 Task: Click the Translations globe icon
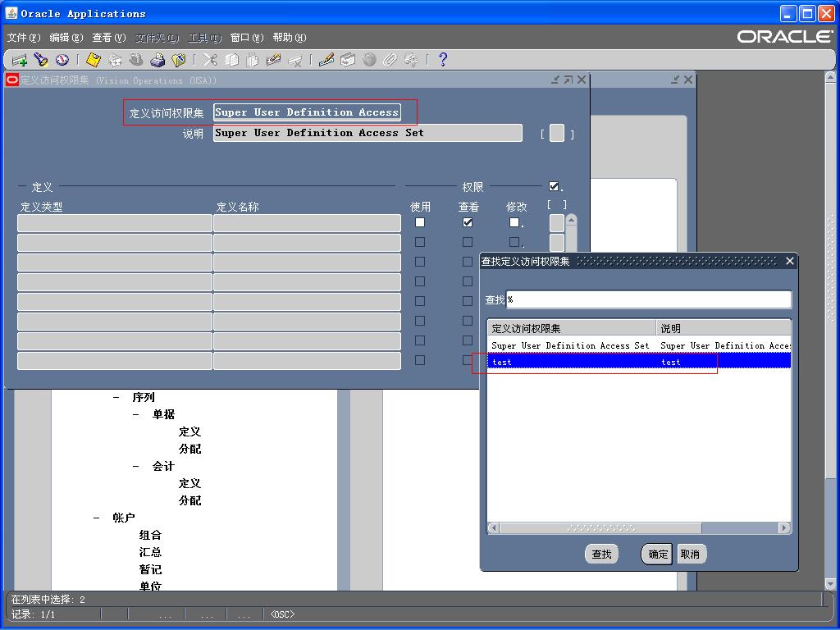tap(369, 60)
